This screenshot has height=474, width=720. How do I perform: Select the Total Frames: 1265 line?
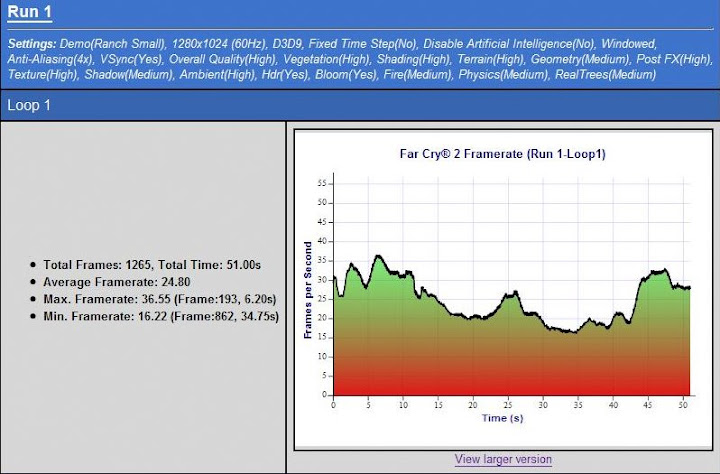pyautogui.click(x=152, y=265)
